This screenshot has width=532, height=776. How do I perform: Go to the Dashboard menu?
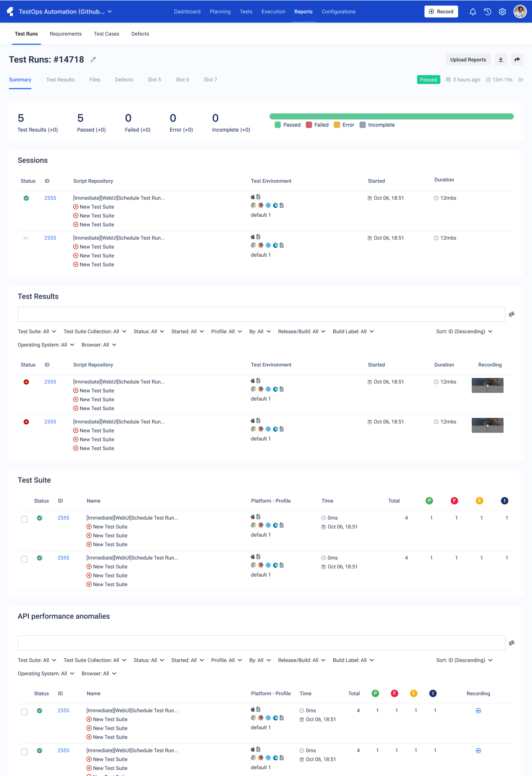187,12
